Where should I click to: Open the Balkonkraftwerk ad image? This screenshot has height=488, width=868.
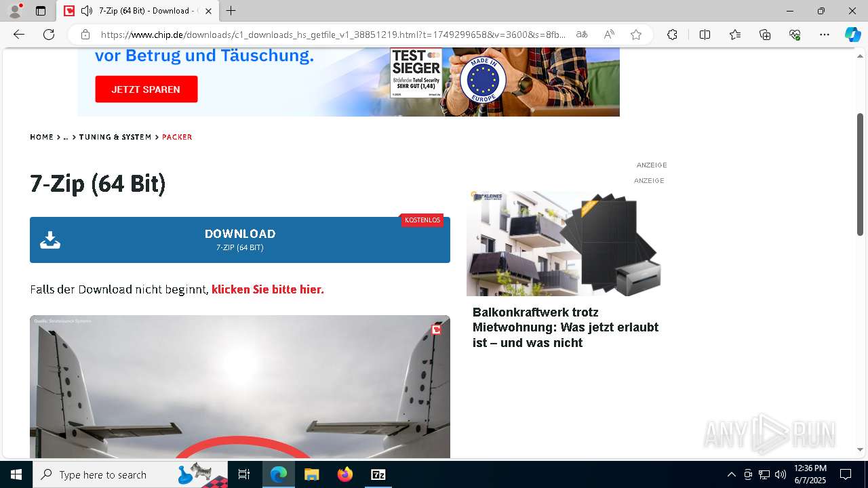(564, 243)
